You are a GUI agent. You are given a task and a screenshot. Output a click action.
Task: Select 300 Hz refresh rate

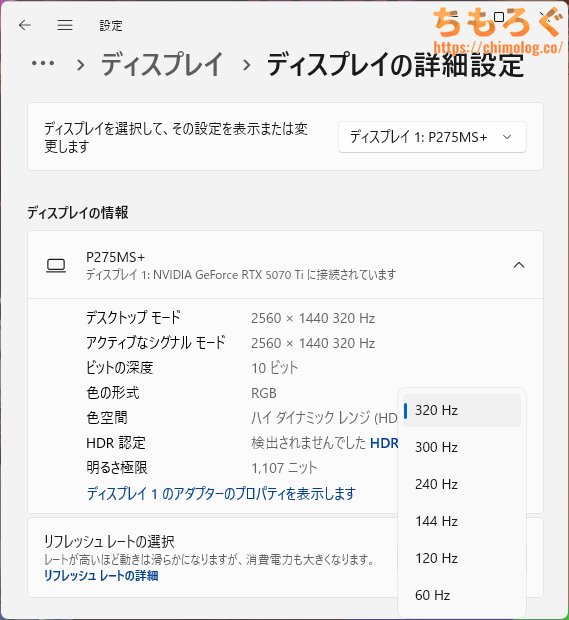point(462,447)
